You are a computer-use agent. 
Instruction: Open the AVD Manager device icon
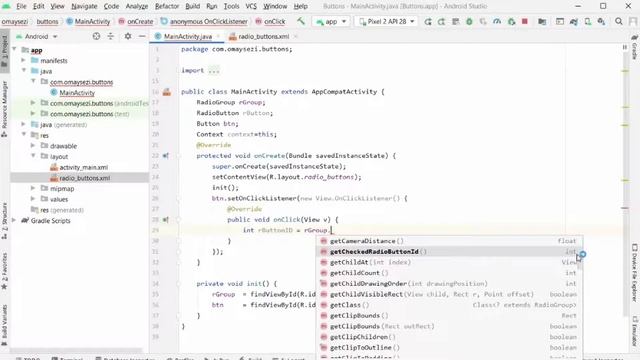tap(587, 22)
